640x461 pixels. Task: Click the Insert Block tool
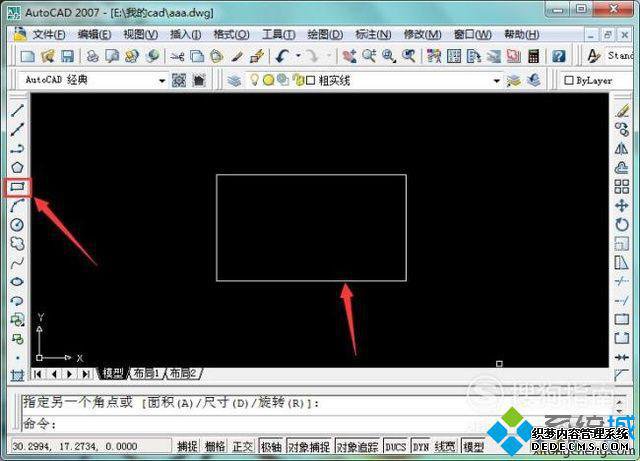(x=17, y=320)
